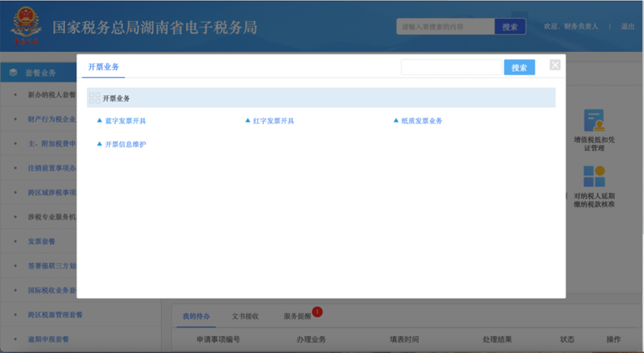The width and height of the screenshot is (644, 353).
Task: Click the header 搜索 button
Action: pyautogui.click(x=510, y=26)
